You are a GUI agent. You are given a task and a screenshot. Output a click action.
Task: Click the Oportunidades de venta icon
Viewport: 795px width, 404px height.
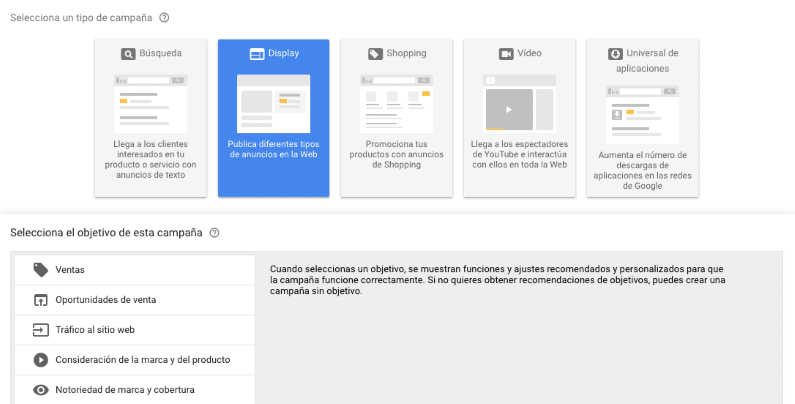point(41,300)
